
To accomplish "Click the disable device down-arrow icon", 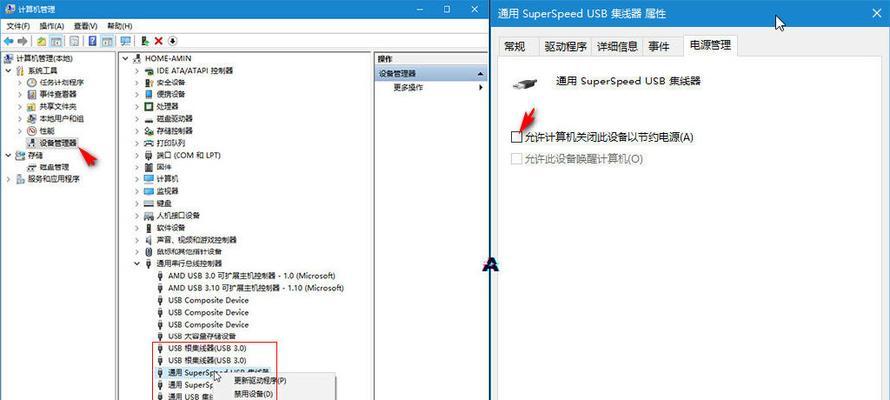I will [173, 41].
